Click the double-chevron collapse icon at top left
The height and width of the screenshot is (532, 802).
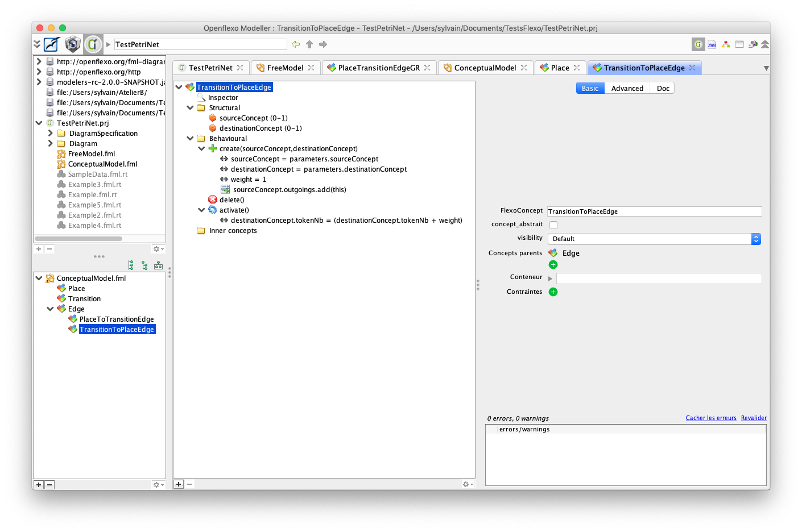[37, 44]
